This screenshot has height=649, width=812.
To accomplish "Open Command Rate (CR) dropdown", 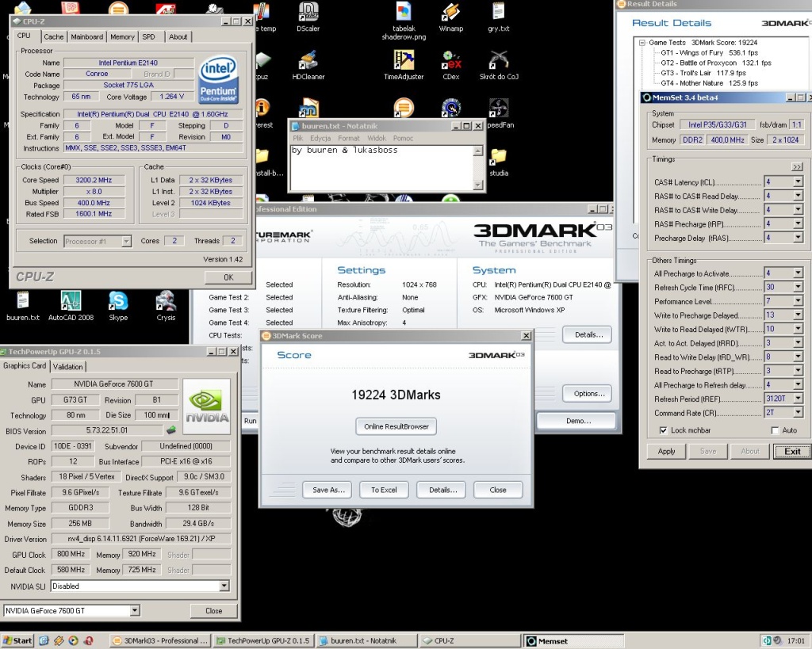I will 798,413.
